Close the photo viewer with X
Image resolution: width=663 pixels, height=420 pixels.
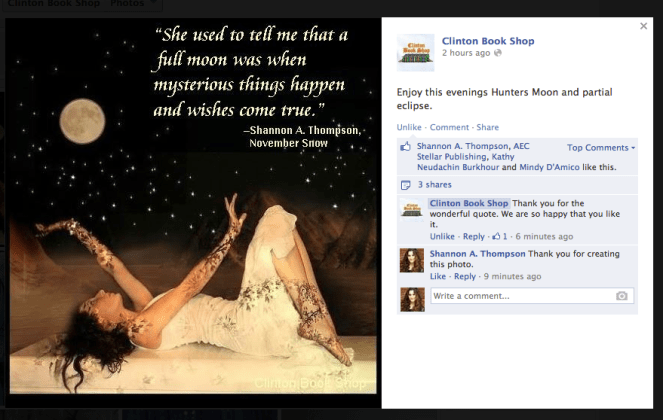pyautogui.click(x=643, y=26)
